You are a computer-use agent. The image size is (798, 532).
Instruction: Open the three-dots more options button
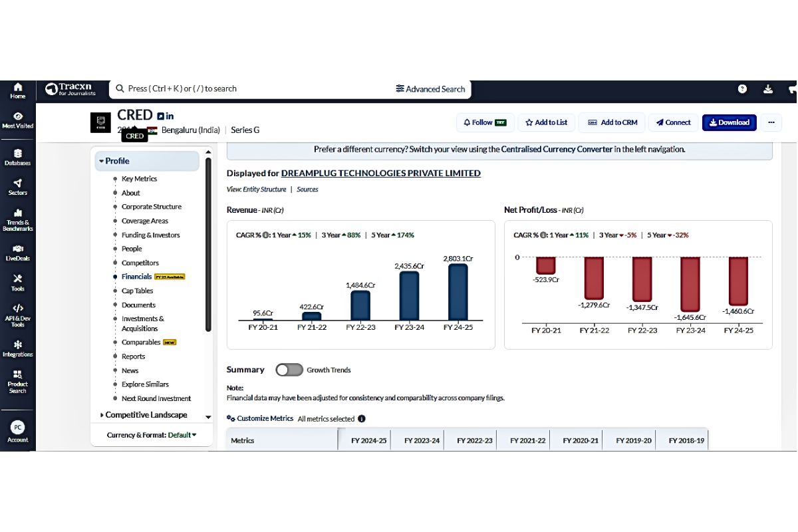pyautogui.click(x=771, y=122)
